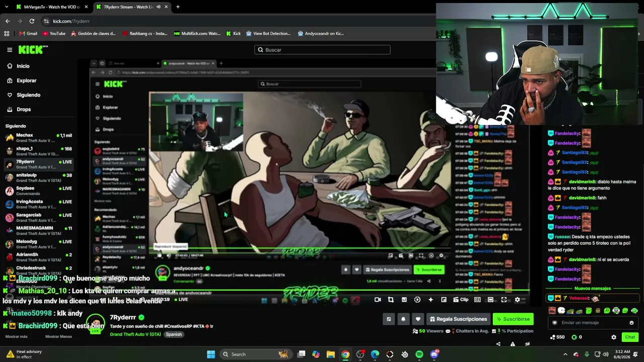Open a new browser tab
Viewport: 644px width, 362px height.
pos(178,7)
